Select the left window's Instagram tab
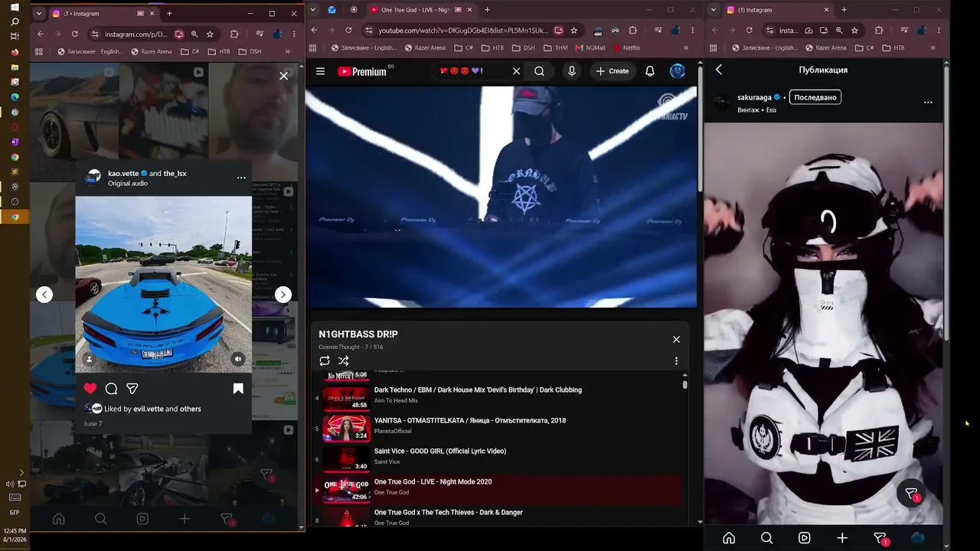The height and width of the screenshot is (551, 980). pos(100,13)
